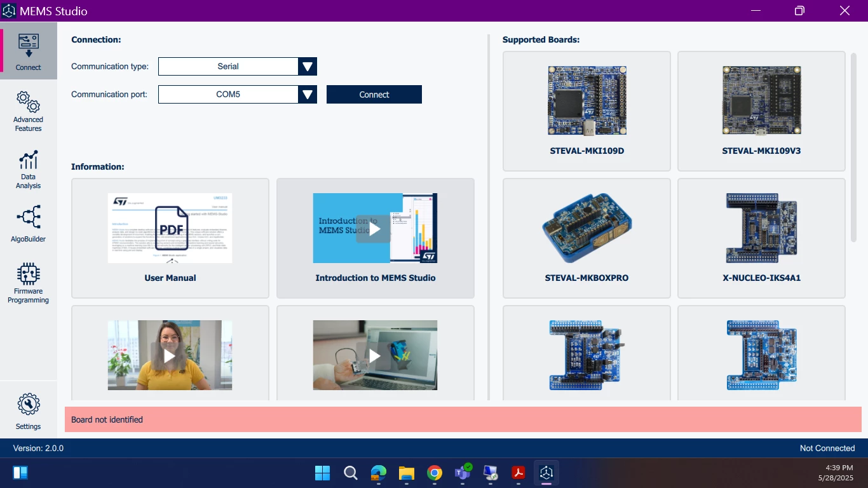Viewport: 868px width, 488px height.
Task: Open Microsoft Teams from taskbar
Action: 463,473
